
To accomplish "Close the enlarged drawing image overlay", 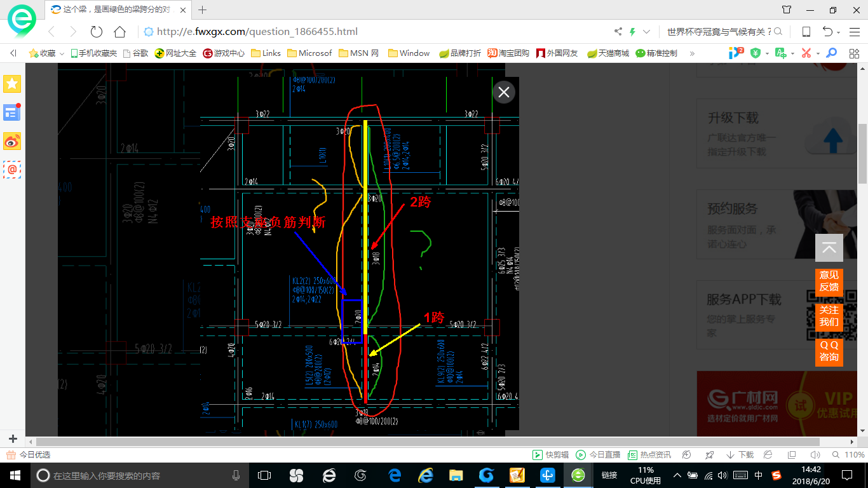I will point(504,93).
